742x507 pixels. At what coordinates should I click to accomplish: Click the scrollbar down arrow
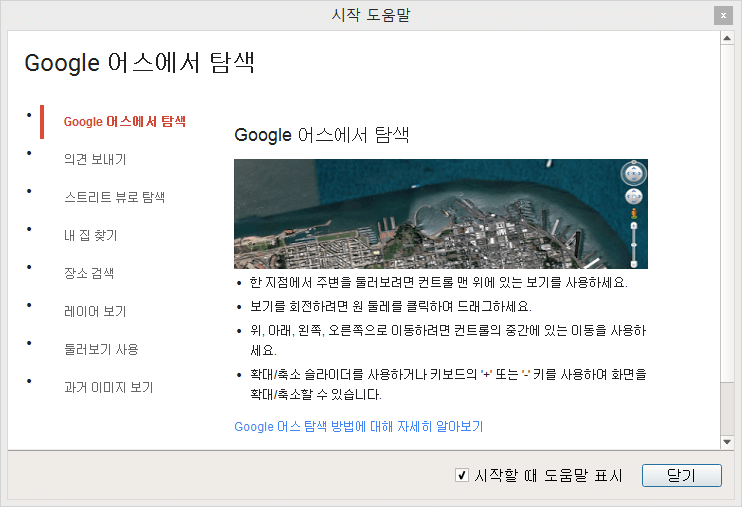[727, 441]
